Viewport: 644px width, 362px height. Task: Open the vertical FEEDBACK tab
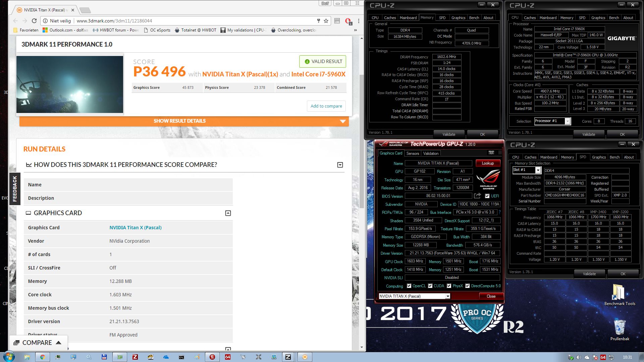(15, 189)
